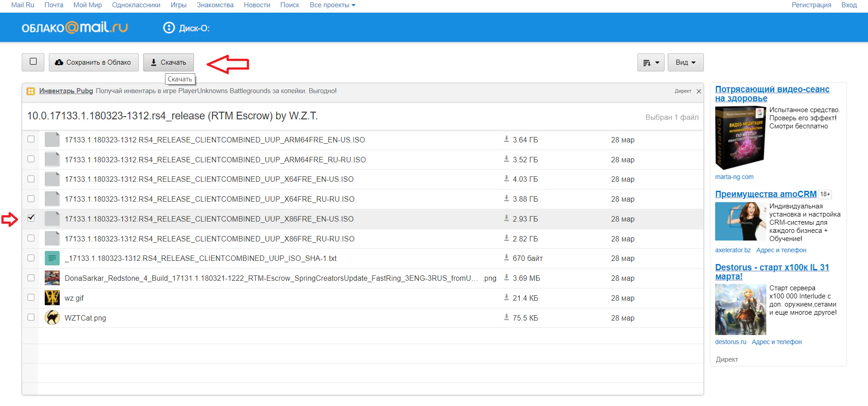Click the Диск-О: disk icon
Image resolution: width=868 pixels, height=406 pixels.
pos(169,28)
